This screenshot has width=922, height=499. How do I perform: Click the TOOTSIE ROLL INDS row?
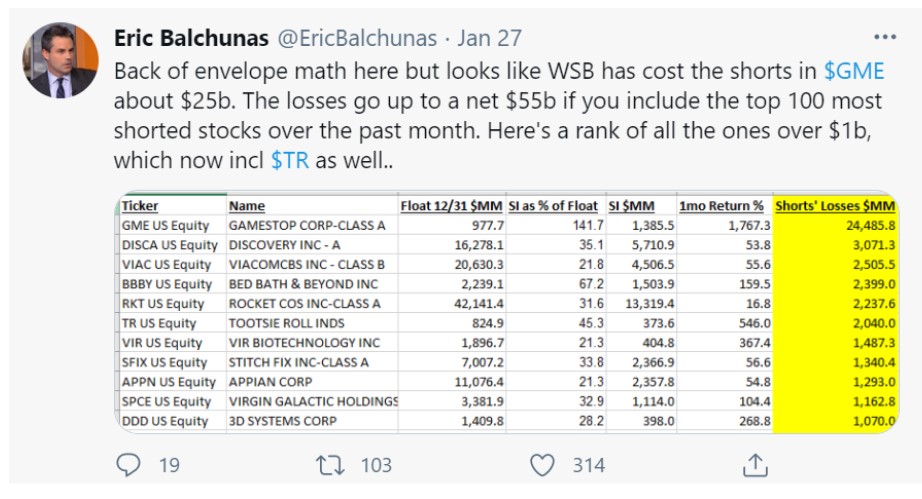(x=506, y=323)
